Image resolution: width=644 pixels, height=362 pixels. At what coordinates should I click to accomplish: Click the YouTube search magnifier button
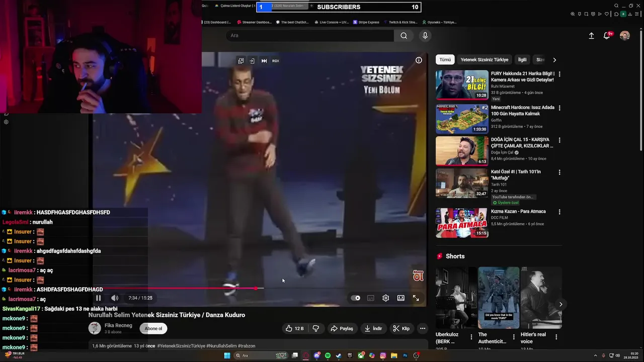point(404,35)
